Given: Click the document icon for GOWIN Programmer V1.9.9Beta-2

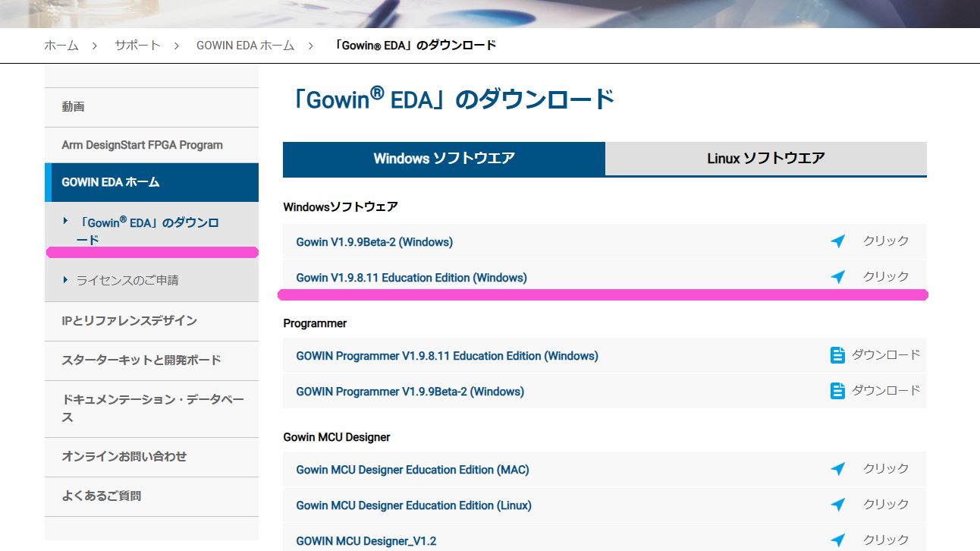Looking at the screenshot, I should pos(837,391).
